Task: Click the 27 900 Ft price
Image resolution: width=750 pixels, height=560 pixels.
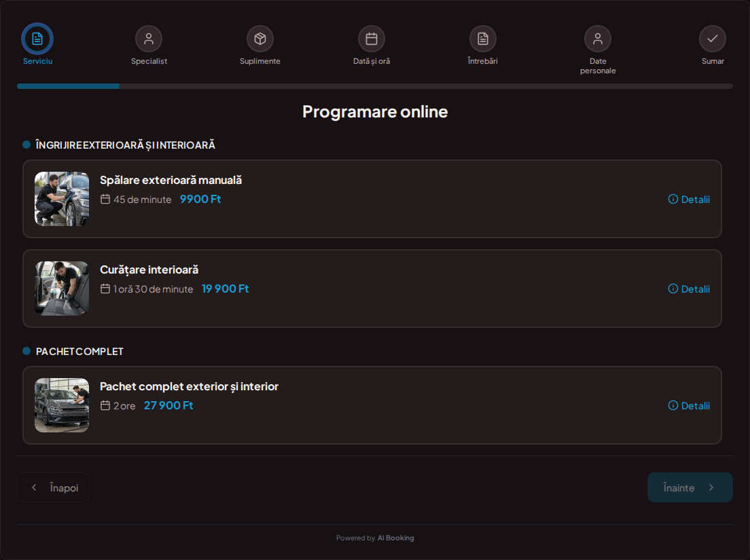Action: (x=169, y=406)
